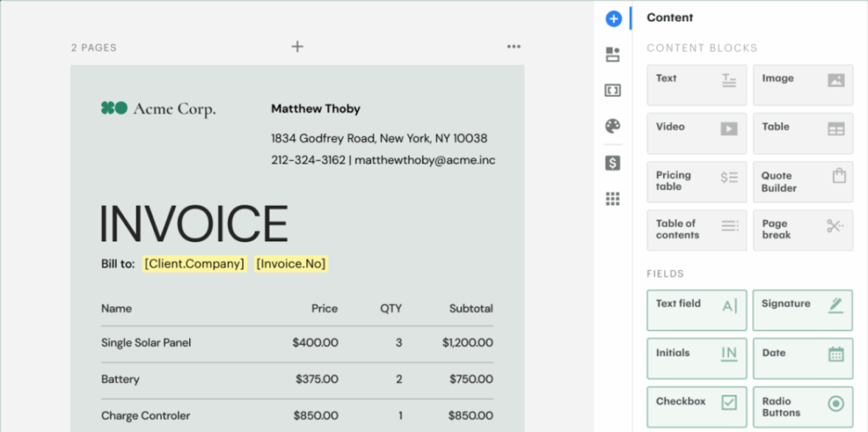Click the plus icon to add page
This screenshot has height=432, width=868.
(297, 47)
